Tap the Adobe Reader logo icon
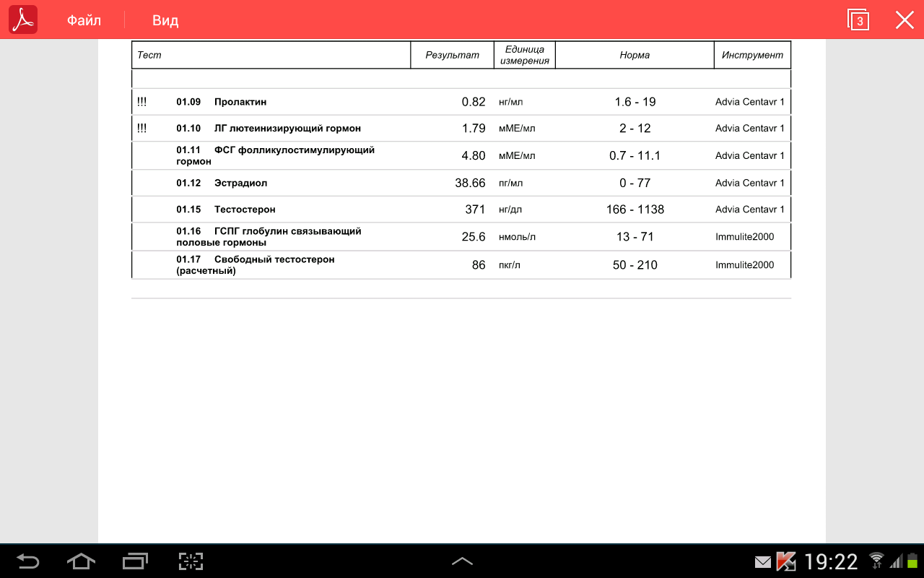Image resolution: width=924 pixels, height=578 pixels. coord(23,20)
